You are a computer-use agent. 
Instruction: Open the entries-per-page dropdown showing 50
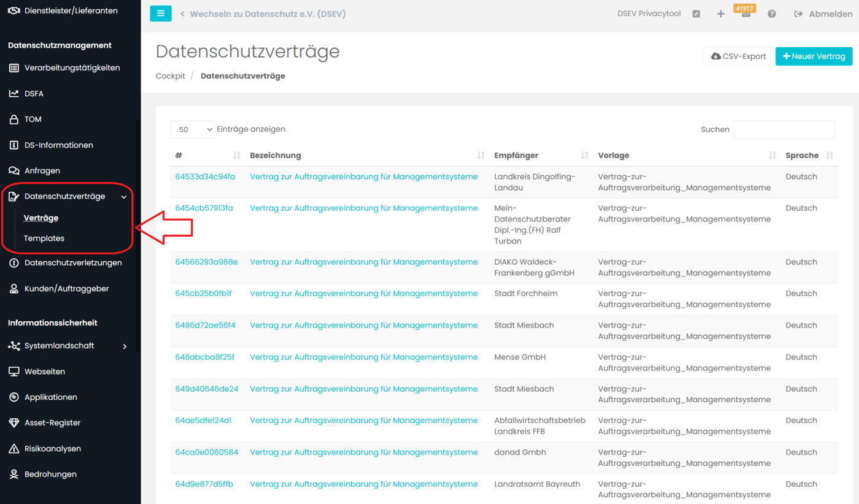pyautogui.click(x=193, y=129)
